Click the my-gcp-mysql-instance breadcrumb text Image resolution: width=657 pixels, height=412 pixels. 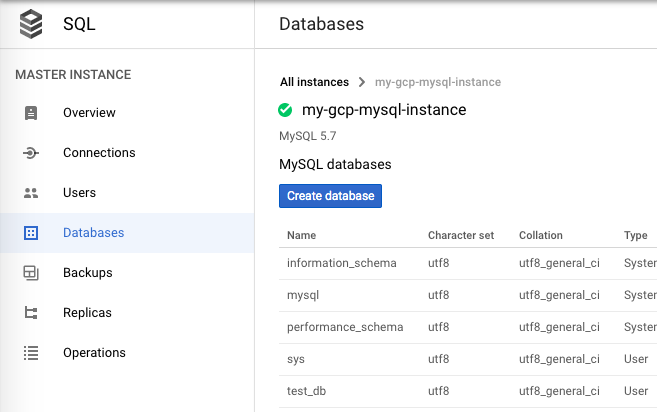point(438,82)
